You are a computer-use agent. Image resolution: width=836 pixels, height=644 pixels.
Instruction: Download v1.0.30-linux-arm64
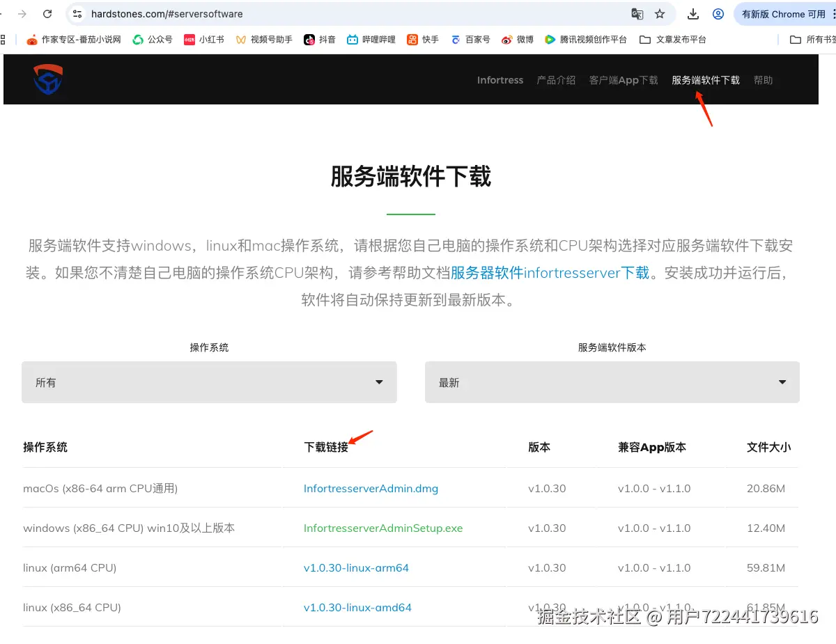point(356,568)
